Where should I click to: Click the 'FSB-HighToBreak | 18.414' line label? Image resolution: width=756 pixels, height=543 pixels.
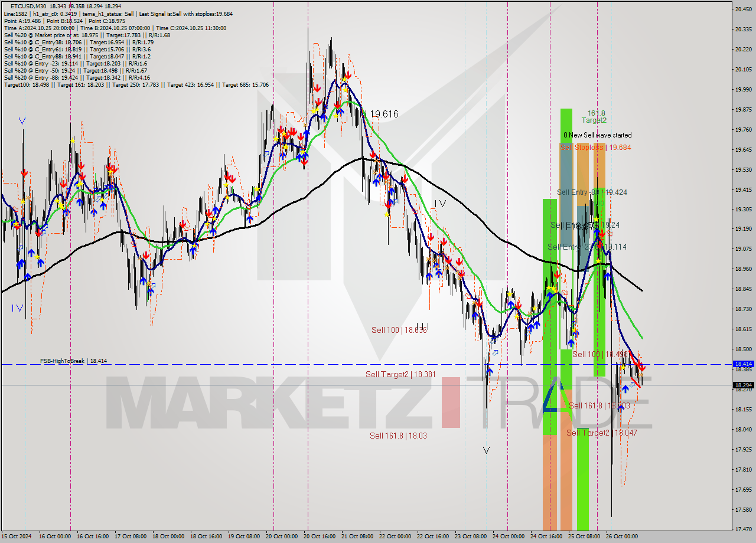(x=74, y=361)
